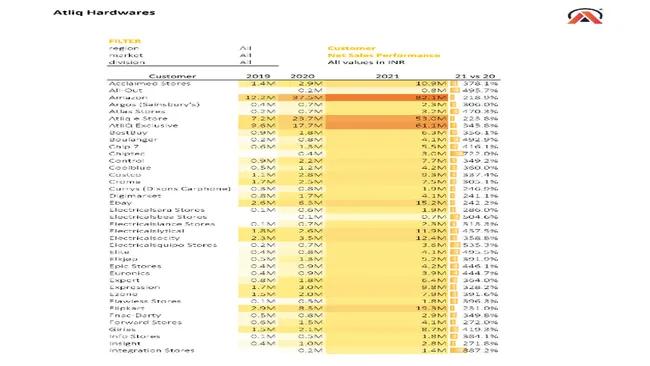Viewport: 650px width, 366px height.
Task: Select the "Coolblue" customer name
Action: (130, 168)
